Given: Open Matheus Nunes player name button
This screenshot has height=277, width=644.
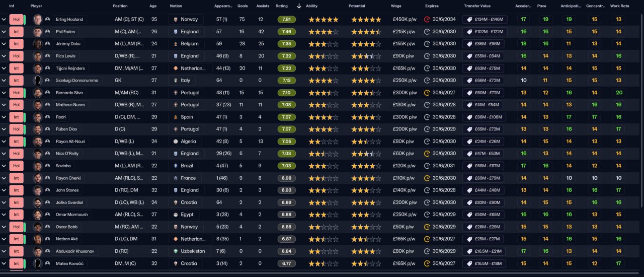Looking at the screenshot, I should click(70, 105).
